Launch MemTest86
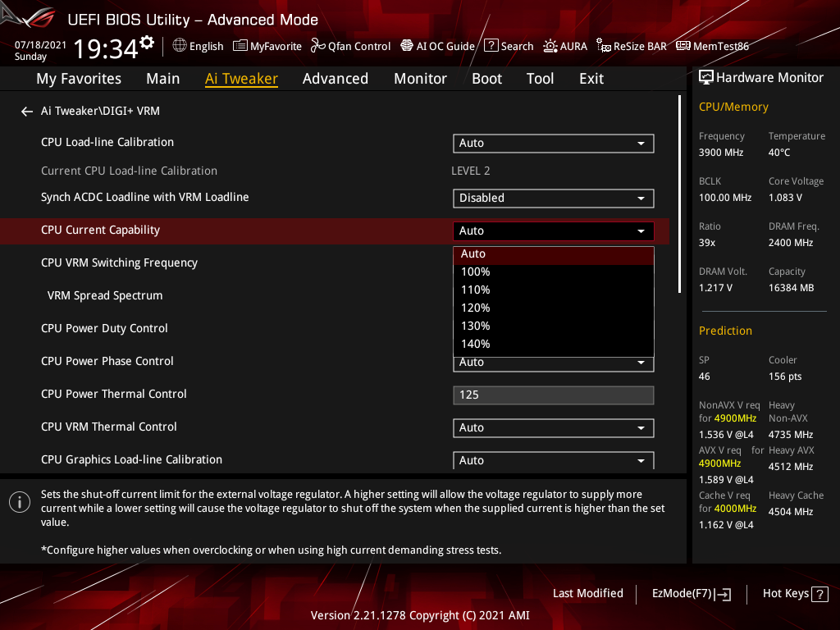Viewport: 840px width, 630px height. [712, 46]
